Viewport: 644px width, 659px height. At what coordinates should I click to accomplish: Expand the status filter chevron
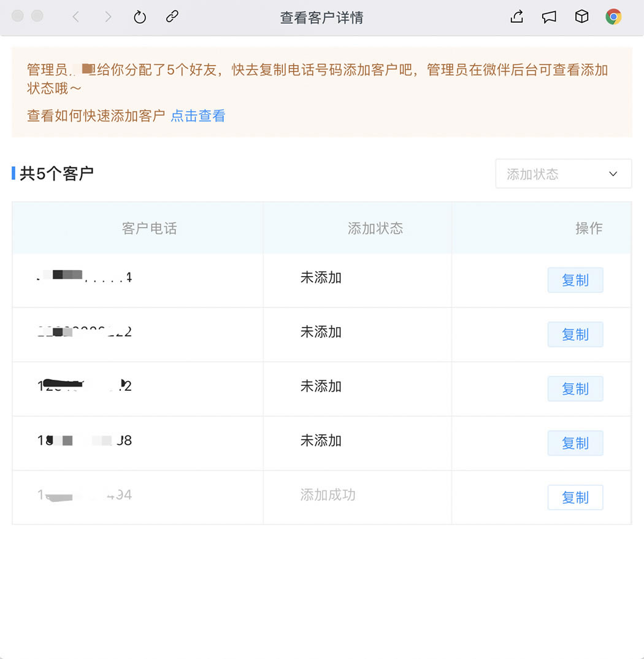pyautogui.click(x=613, y=174)
